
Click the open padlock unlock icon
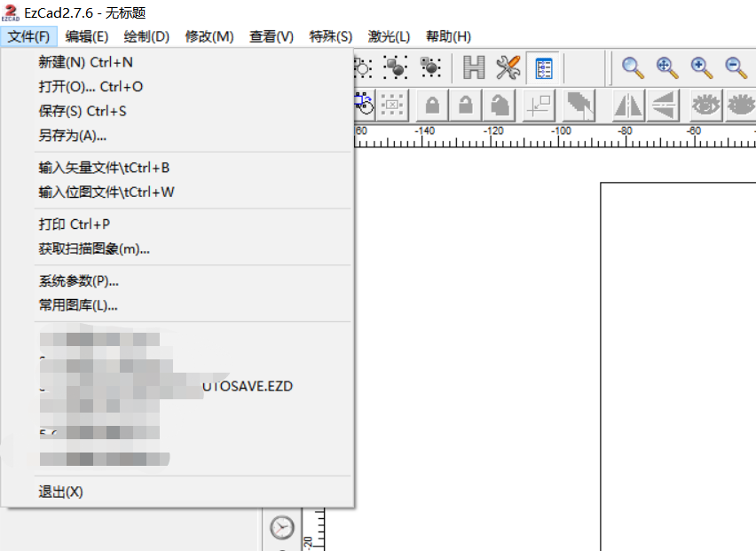tap(465, 105)
